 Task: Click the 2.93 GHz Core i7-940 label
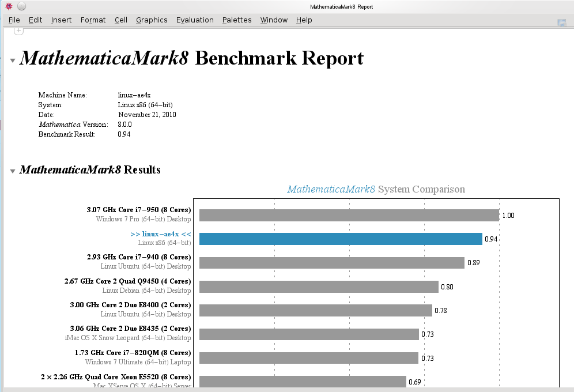tap(139, 257)
